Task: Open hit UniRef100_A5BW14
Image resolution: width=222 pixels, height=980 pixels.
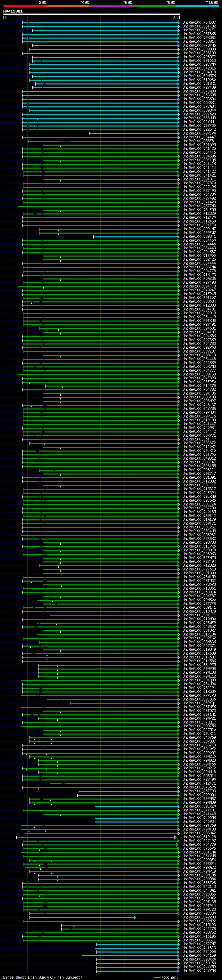Action: pos(199,41)
